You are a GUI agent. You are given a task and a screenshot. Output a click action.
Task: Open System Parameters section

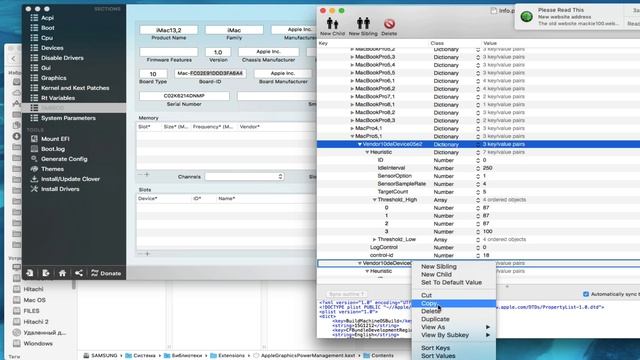[68, 118]
